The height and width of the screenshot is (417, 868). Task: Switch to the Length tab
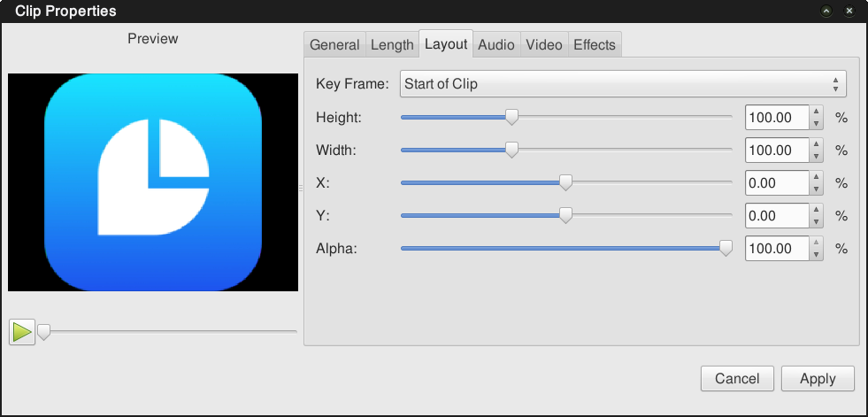(392, 45)
